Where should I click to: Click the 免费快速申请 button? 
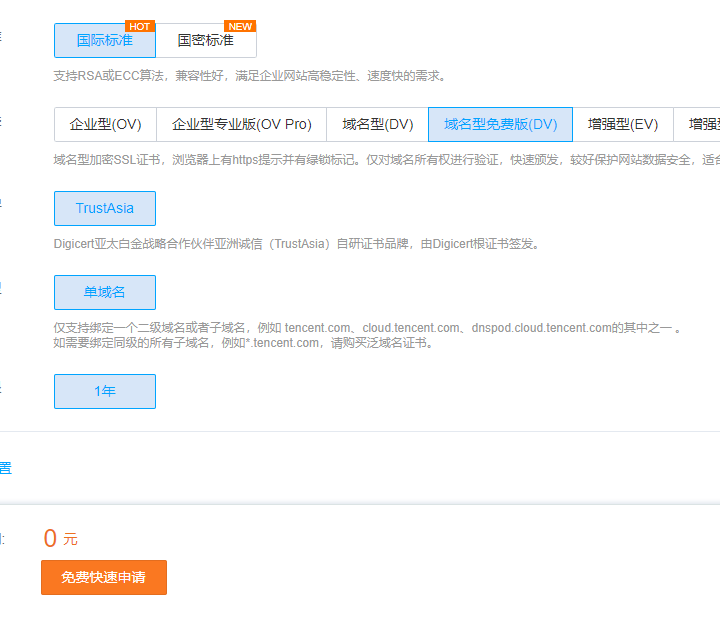click(104, 578)
